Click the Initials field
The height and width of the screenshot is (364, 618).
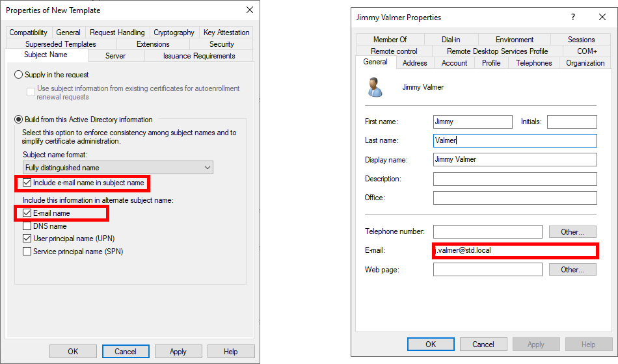point(572,122)
